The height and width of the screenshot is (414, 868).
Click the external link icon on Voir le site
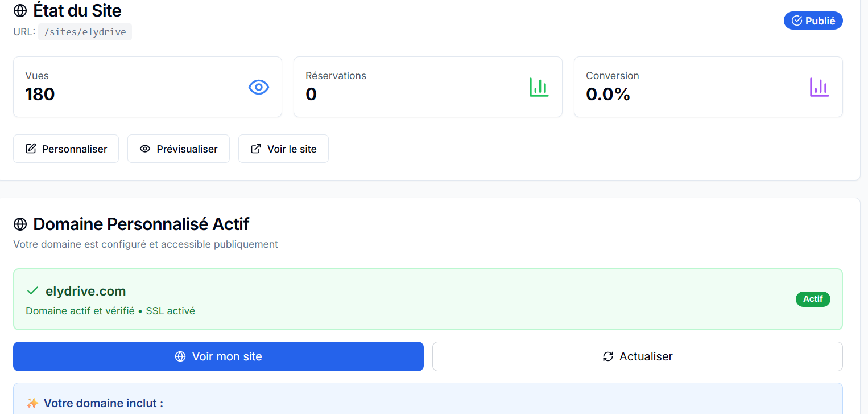coord(255,148)
